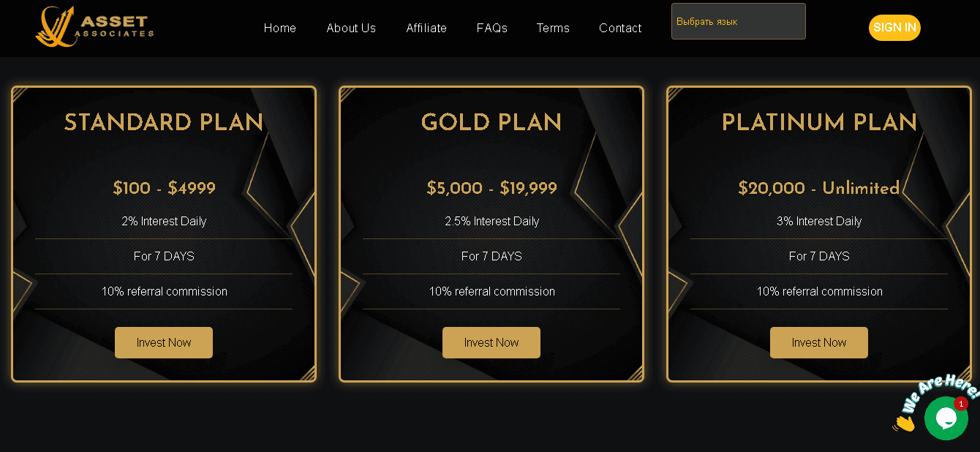980x452 pixels.
Task: Click Invest Now under Gold Plan
Action: point(491,342)
